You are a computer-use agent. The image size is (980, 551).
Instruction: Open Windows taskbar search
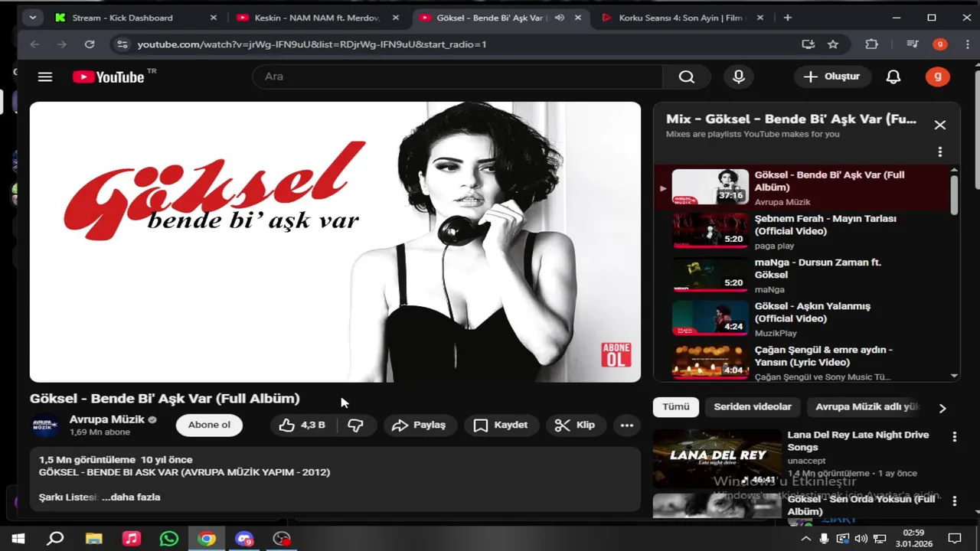(x=55, y=539)
